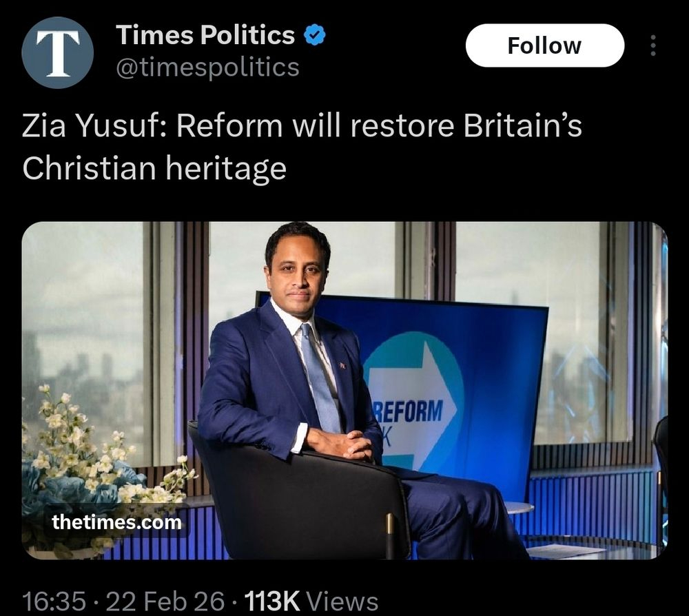The width and height of the screenshot is (689, 616).
Task: Open the three-dot more options menu
Action: coord(653,45)
